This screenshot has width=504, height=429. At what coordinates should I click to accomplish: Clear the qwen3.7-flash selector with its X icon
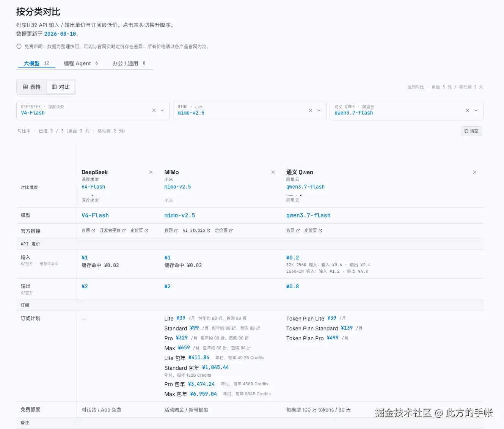point(468,110)
